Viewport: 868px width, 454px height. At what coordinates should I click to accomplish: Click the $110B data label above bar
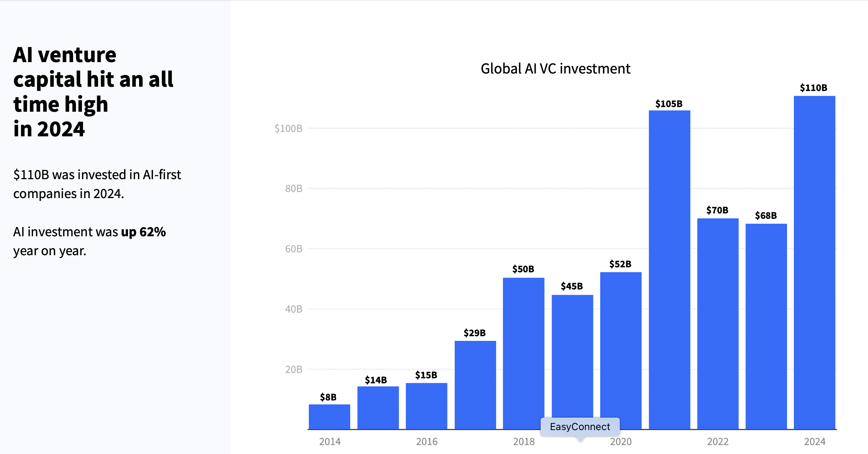pyautogui.click(x=813, y=88)
